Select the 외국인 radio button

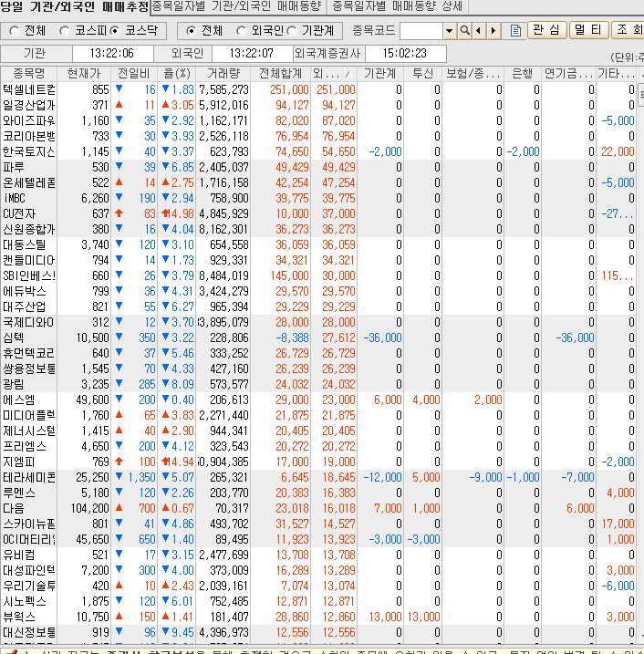[x=241, y=31]
